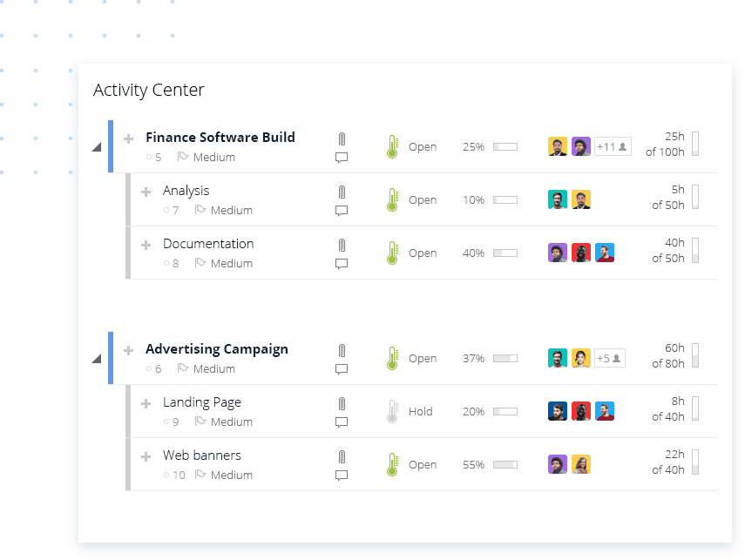The width and height of the screenshot is (745, 560).
Task: Show the 11 additional assignees badge
Action: pos(613,146)
